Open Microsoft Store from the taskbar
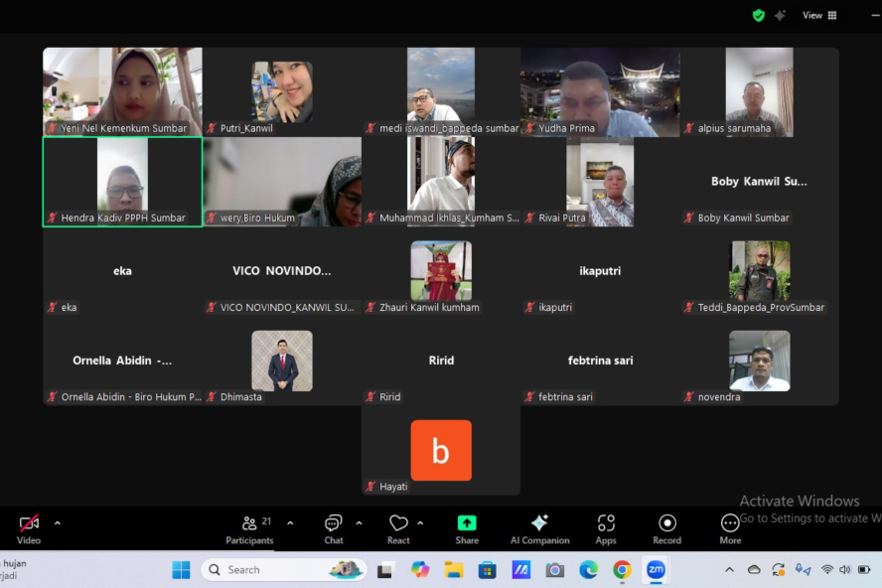This screenshot has width=882, height=588. coord(487,570)
